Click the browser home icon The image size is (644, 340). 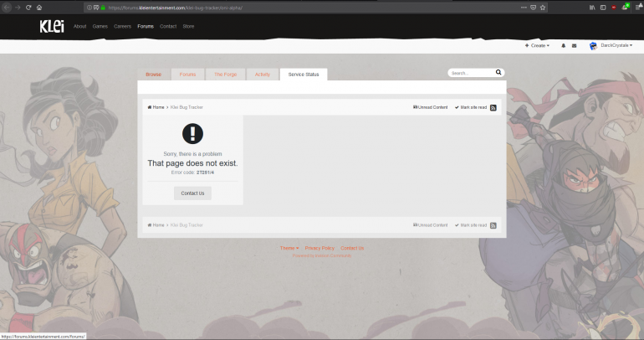point(39,8)
